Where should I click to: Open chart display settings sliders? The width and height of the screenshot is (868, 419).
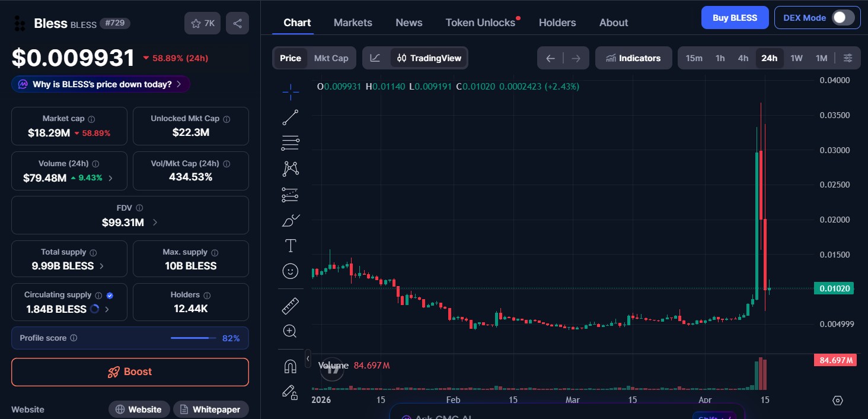(x=848, y=58)
